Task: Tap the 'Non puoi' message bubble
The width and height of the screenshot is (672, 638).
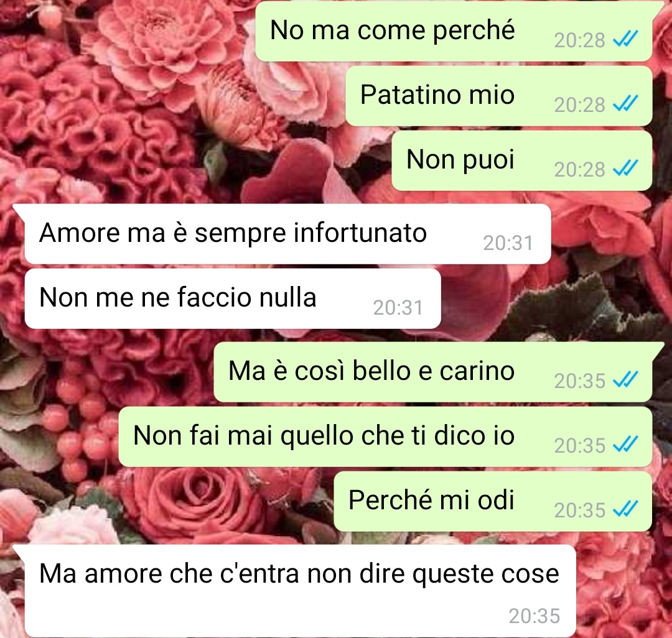Action: [x=522, y=160]
